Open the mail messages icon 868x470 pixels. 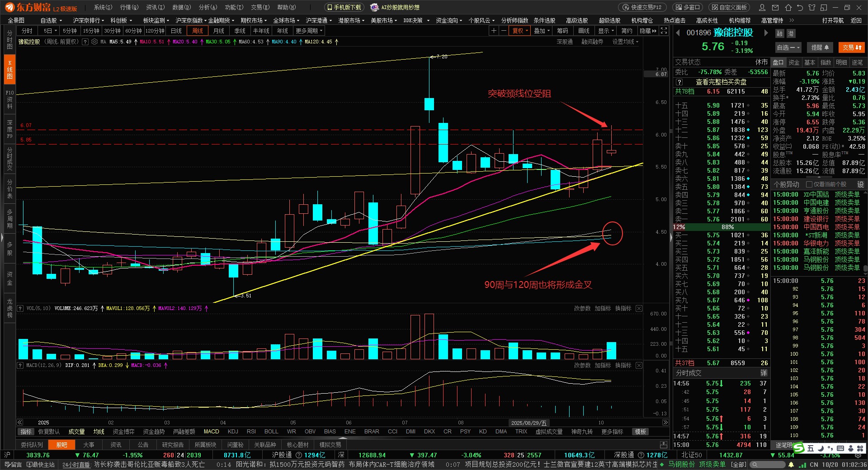point(775,7)
